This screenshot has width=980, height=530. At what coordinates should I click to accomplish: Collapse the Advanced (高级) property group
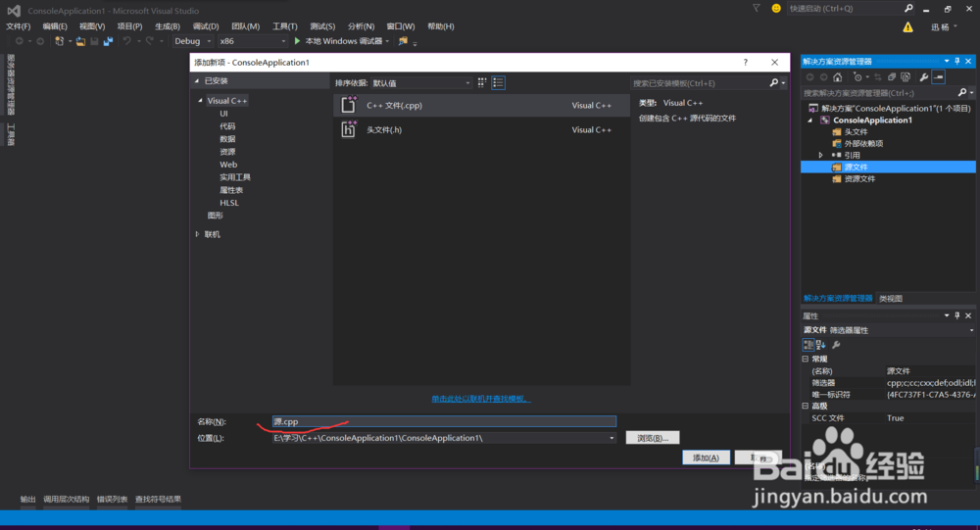[x=805, y=406]
